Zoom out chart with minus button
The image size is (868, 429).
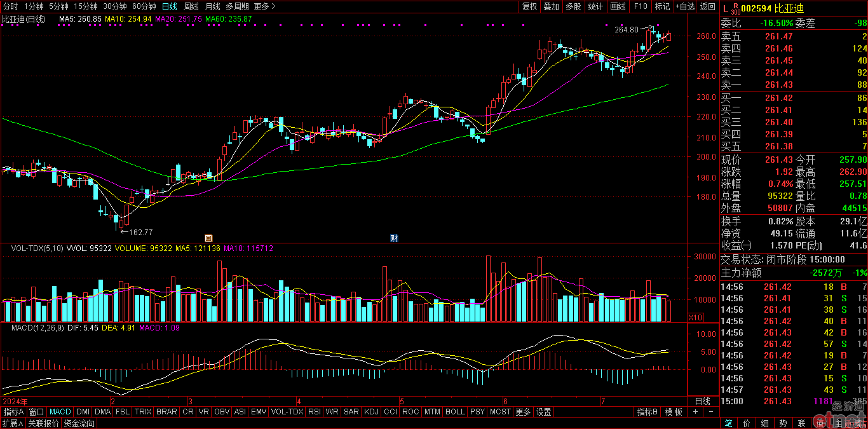tap(710, 412)
